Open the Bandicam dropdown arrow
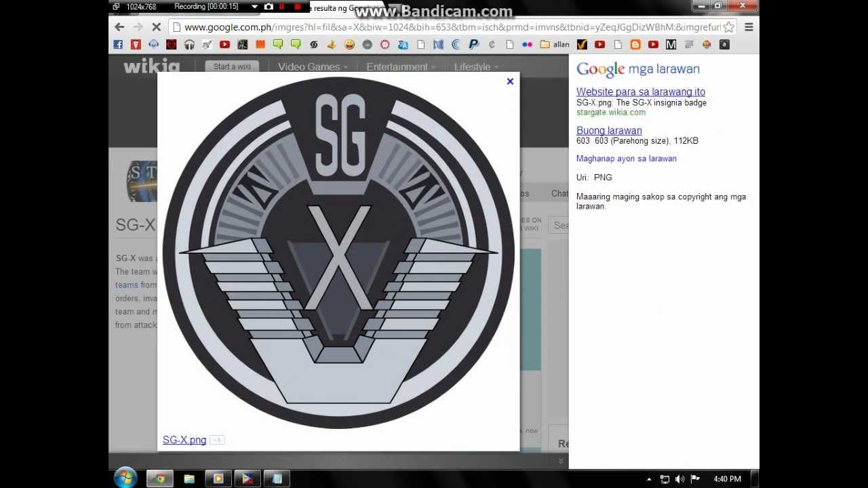Screen dimensions: 868x488 (x=254, y=7)
